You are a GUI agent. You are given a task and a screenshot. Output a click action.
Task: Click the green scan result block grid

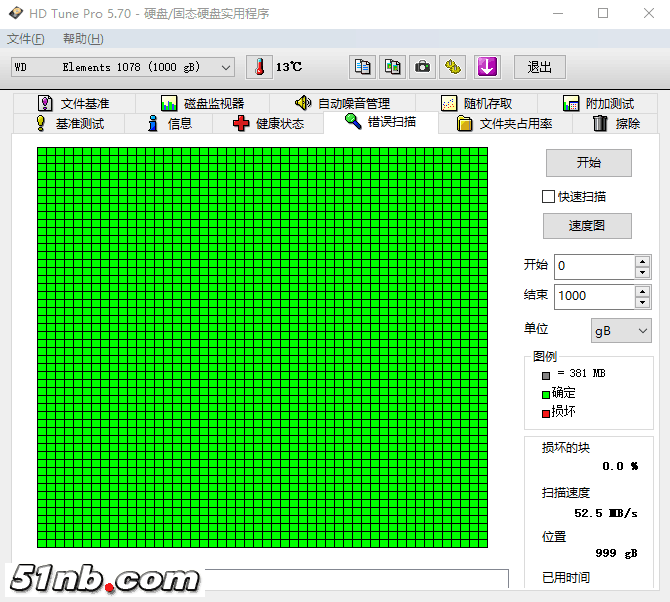[262, 347]
